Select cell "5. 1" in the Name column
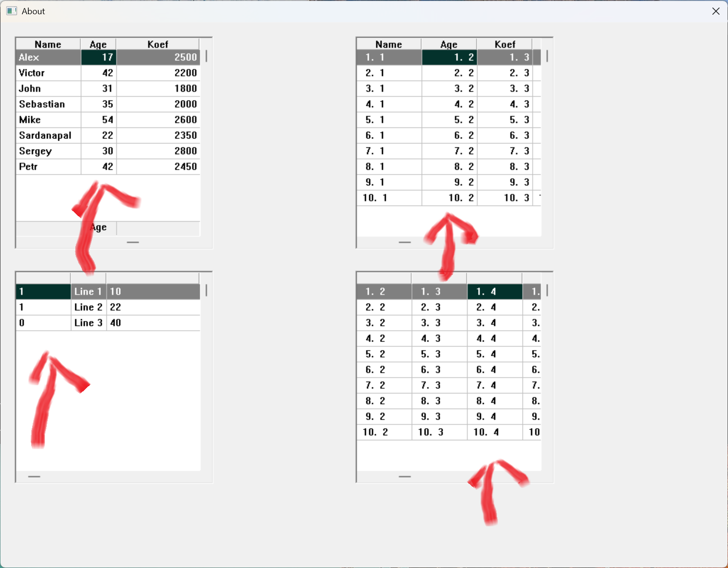Screen dimensions: 728x568 [389, 120]
